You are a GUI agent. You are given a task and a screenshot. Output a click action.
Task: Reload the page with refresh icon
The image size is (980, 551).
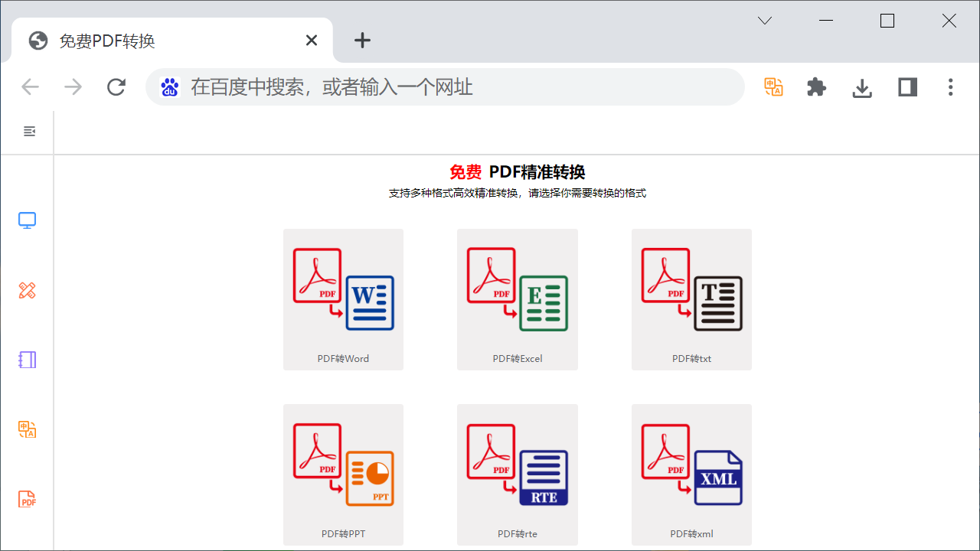(x=116, y=86)
